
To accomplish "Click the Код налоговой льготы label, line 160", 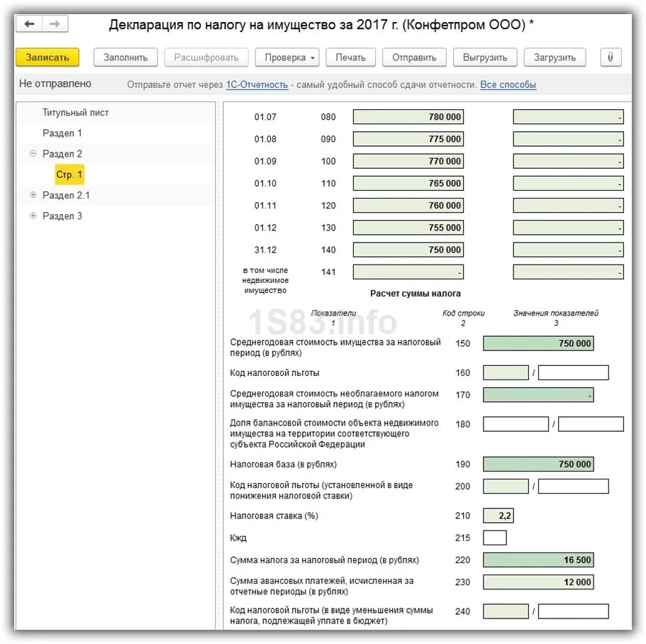I will click(x=274, y=373).
